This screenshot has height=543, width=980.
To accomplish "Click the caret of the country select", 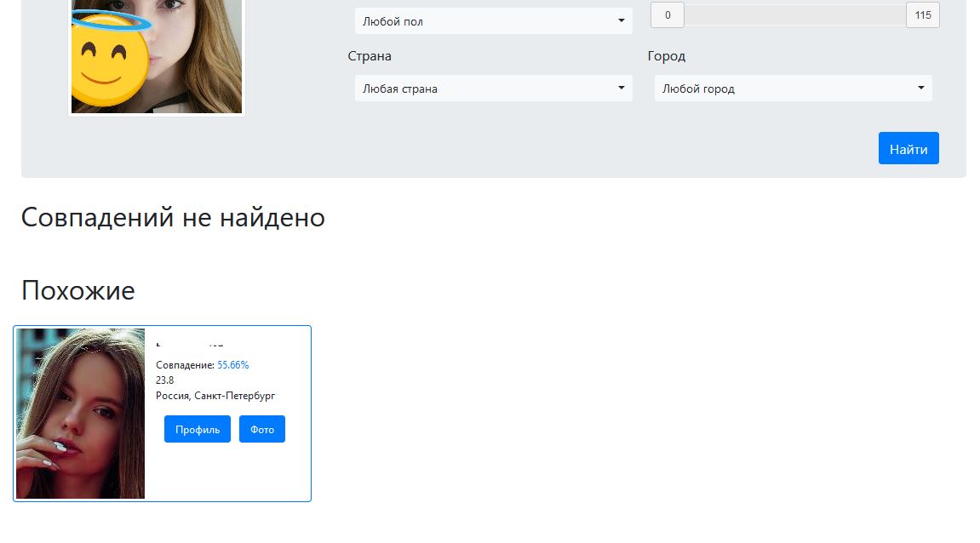I will click(622, 89).
